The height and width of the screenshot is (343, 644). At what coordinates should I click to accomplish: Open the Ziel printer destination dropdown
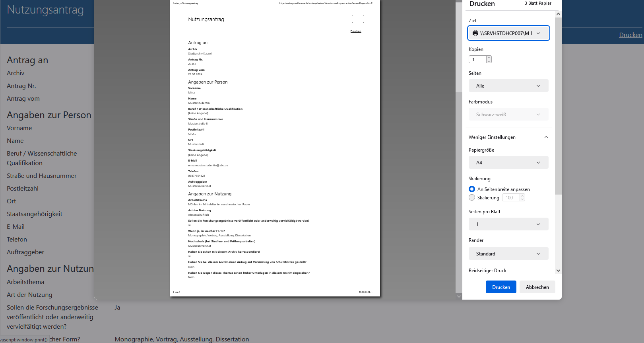(508, 33)
